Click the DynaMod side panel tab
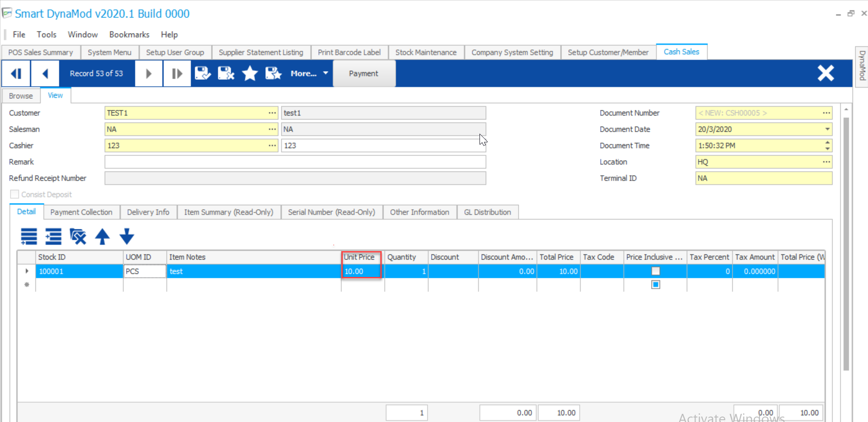Image resolution: width=868 pixels, height=422 pixels. [862, 66]
